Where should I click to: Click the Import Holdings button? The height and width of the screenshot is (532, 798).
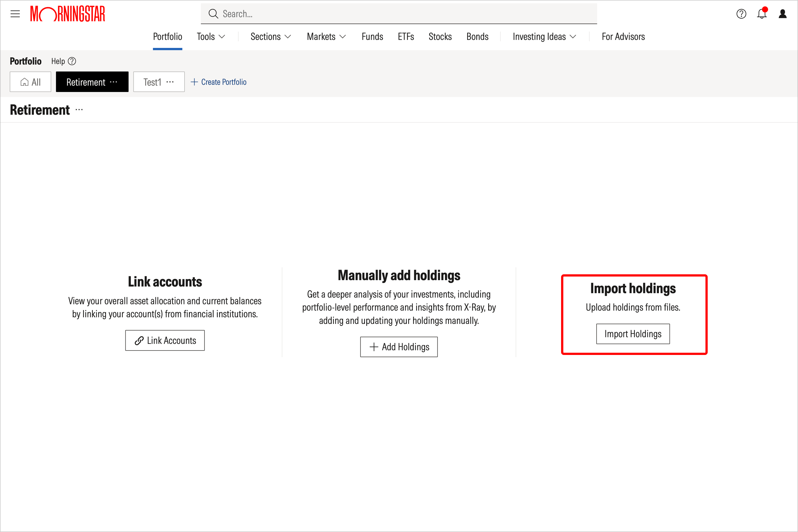(x=633, y=334)
